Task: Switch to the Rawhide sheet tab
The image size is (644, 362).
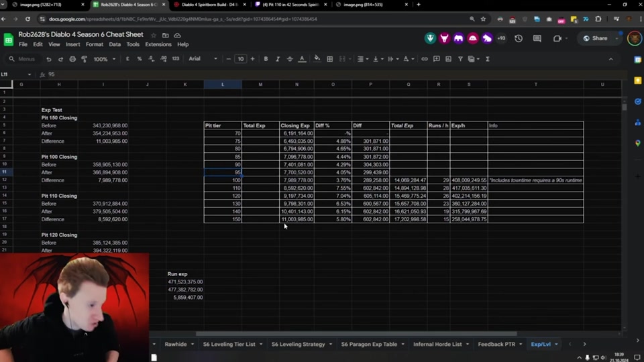Action: [x=176, y=345]
